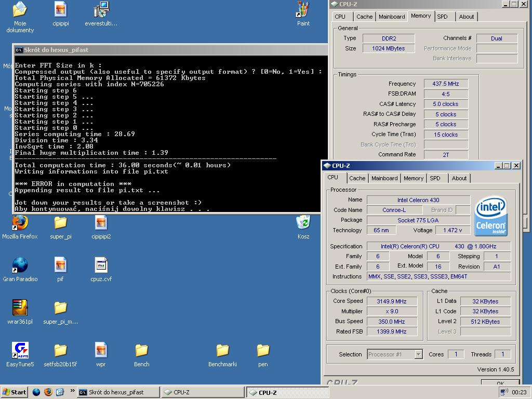This screenshot has width=532, height=399.
Task: Open the pif desktop file
Action: point(60,265)
